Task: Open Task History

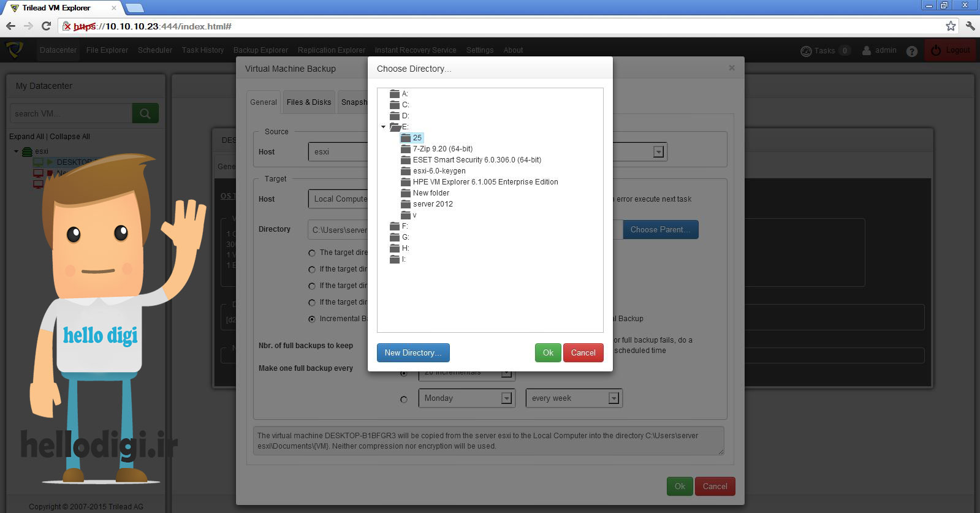Action: tap(203, 50)
